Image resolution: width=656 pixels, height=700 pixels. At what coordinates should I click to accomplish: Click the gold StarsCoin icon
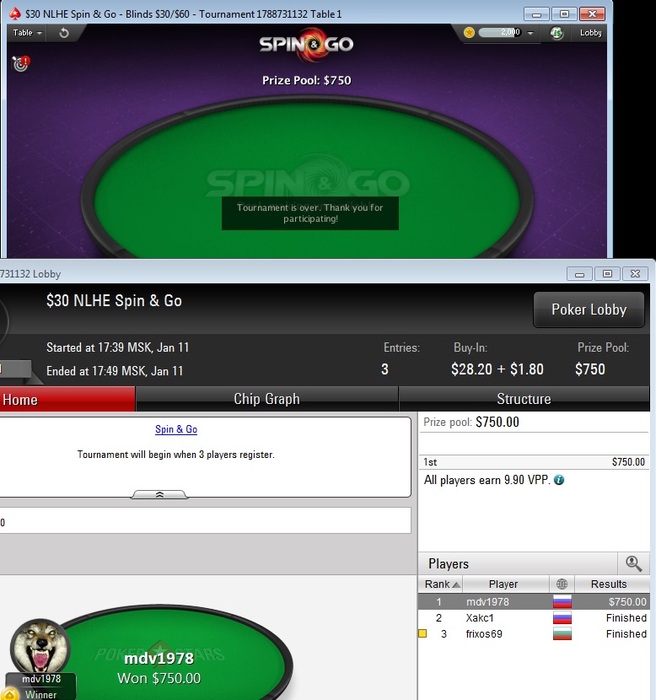pos(469,33)
